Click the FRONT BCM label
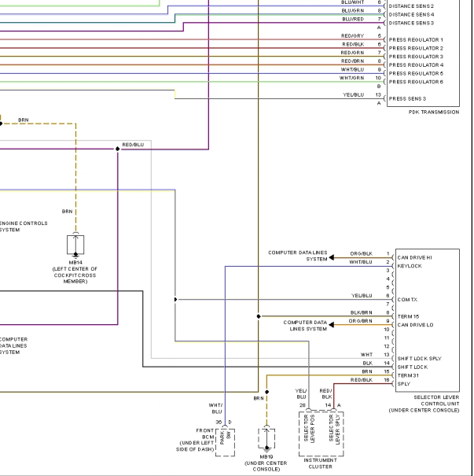The width and height of the screenshot is (474, 476). (x=205, y=434)
